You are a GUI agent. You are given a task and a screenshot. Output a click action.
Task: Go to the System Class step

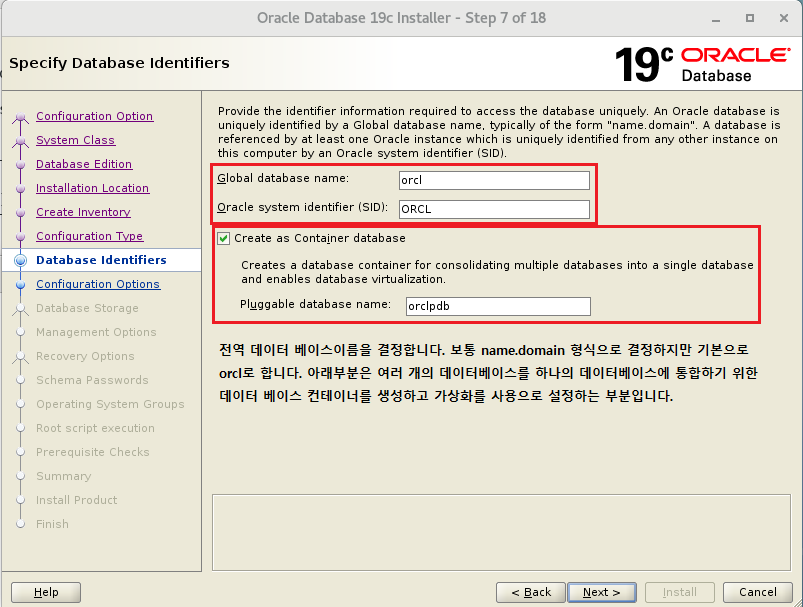click(x=75, y=140)
